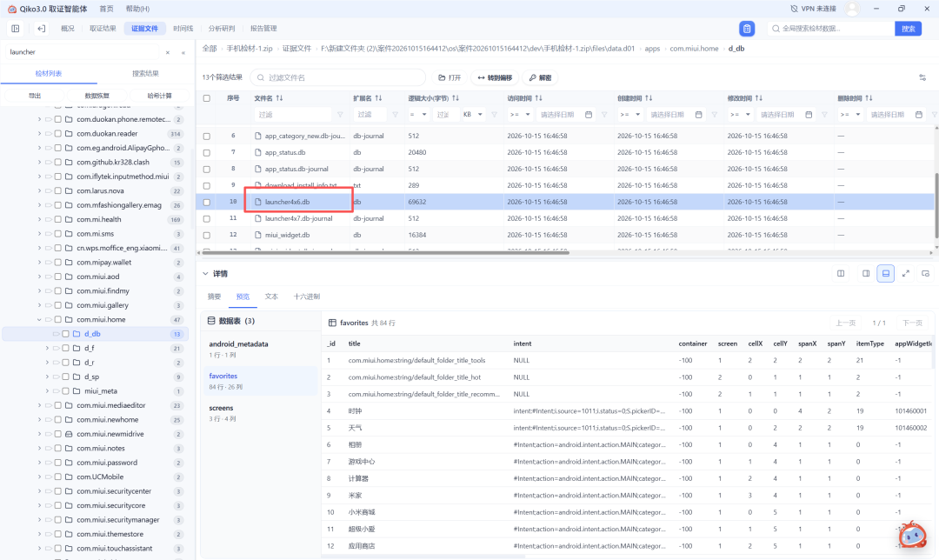The image size is (939, 560).
Task: Click the Qiko app logo icon
Action: (11, 9)
